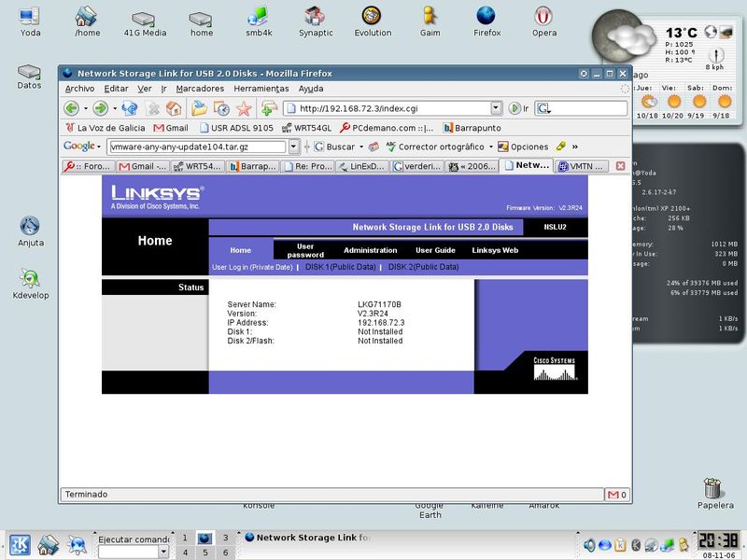
Task: Open the Archivo menu
Action: point(79,89)
